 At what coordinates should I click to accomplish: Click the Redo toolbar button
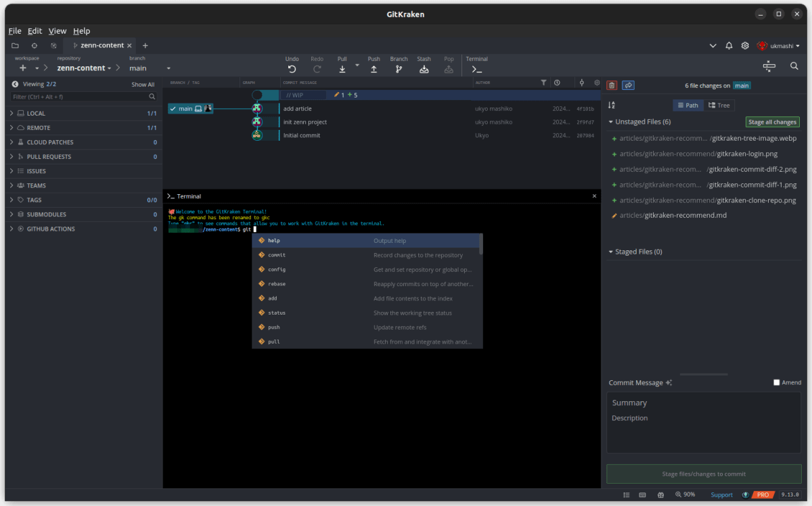(317, 65)
